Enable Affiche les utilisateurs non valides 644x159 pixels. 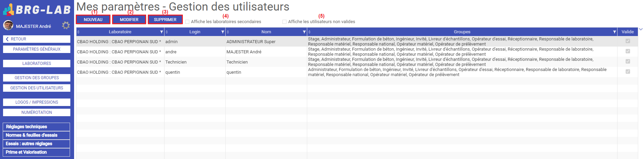tap(284, 22)
